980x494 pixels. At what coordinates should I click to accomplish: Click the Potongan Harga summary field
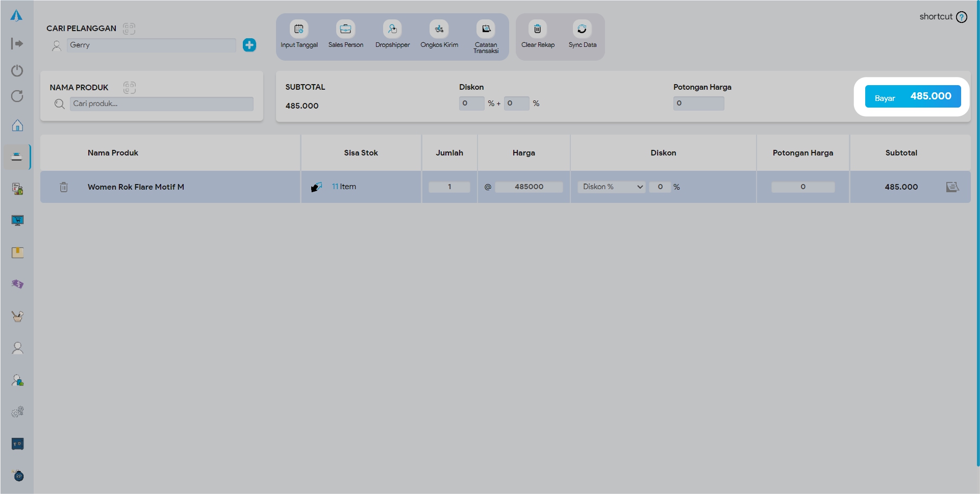click(x=698, y=103)
